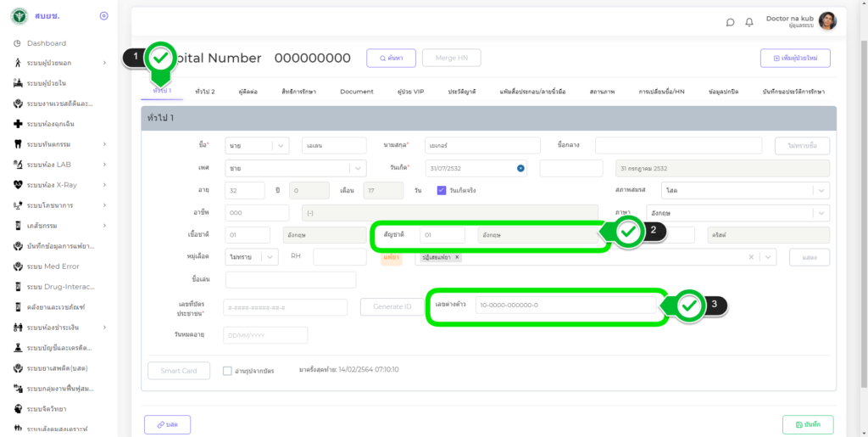The height and width of the screenshot is (437, 868).
Task: Expand the สถานภาพสมรส marital status dropdown
Action: 820,191
